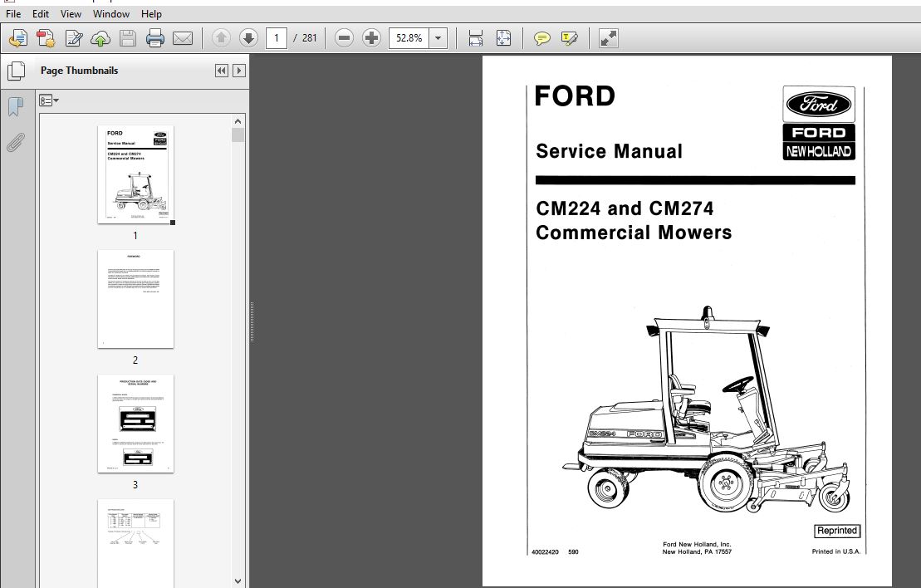Viewport: 921px width, 588px height.
Task: Click the Open file toolbar icon
Action: tap(18, 39)
